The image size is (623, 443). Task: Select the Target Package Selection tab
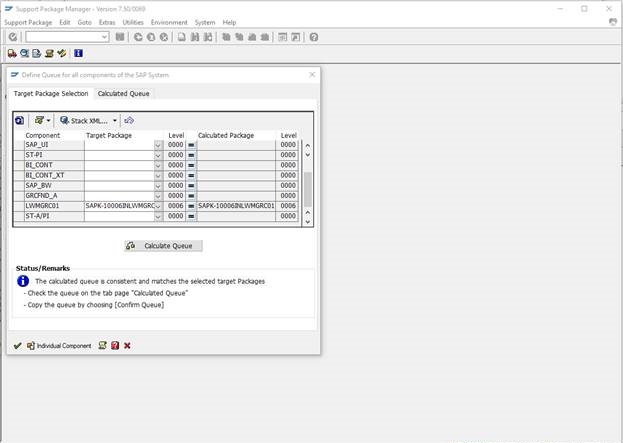(x=51, y=94)
